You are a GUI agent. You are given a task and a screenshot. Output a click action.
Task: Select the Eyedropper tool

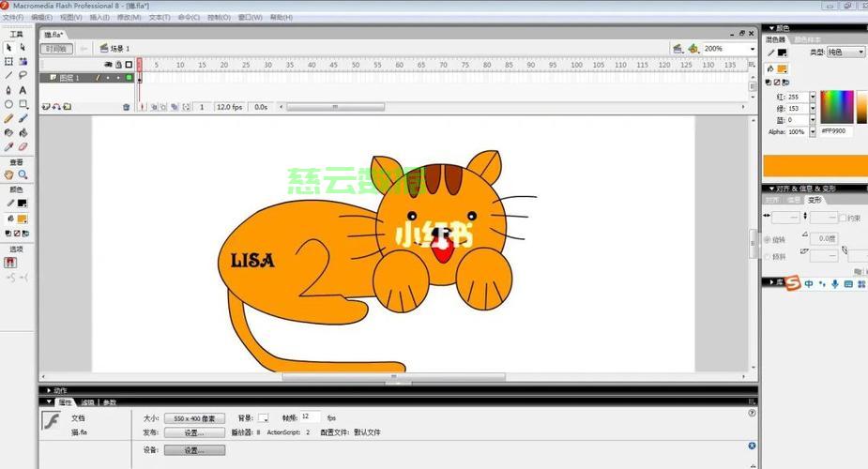click(x=8, y=146)
